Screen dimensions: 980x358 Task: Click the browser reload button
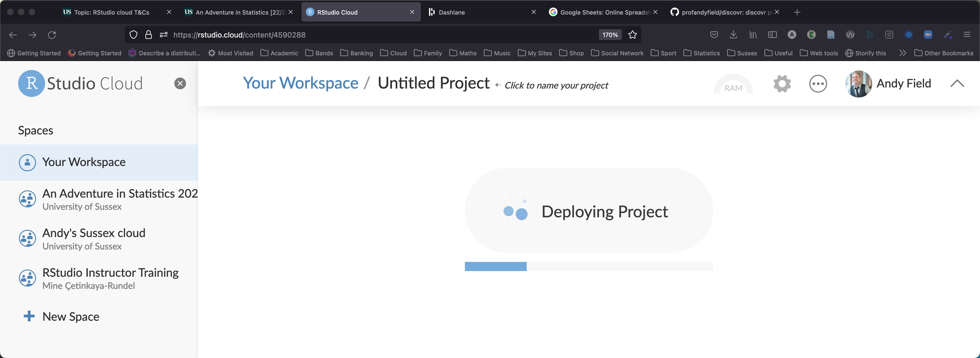(x=52, y=35)
